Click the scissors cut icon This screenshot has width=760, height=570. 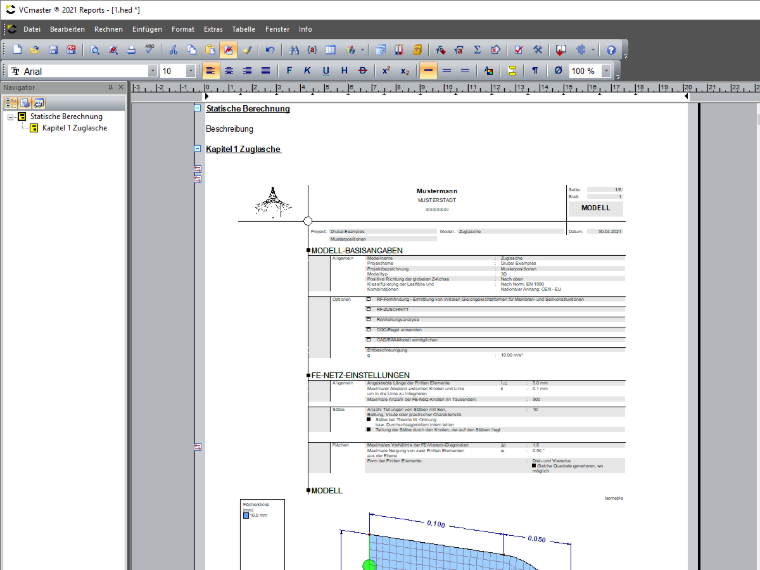(173, 49)
